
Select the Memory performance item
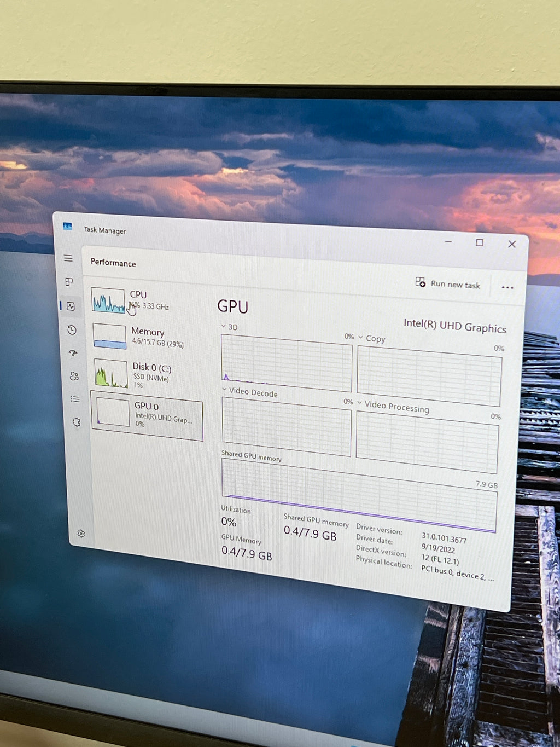147,337
